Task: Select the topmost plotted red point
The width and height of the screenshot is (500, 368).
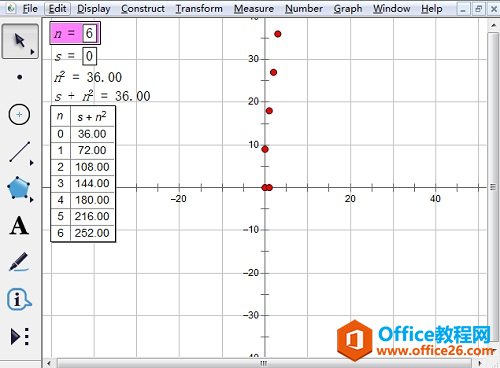Action: tap(278, 34)
